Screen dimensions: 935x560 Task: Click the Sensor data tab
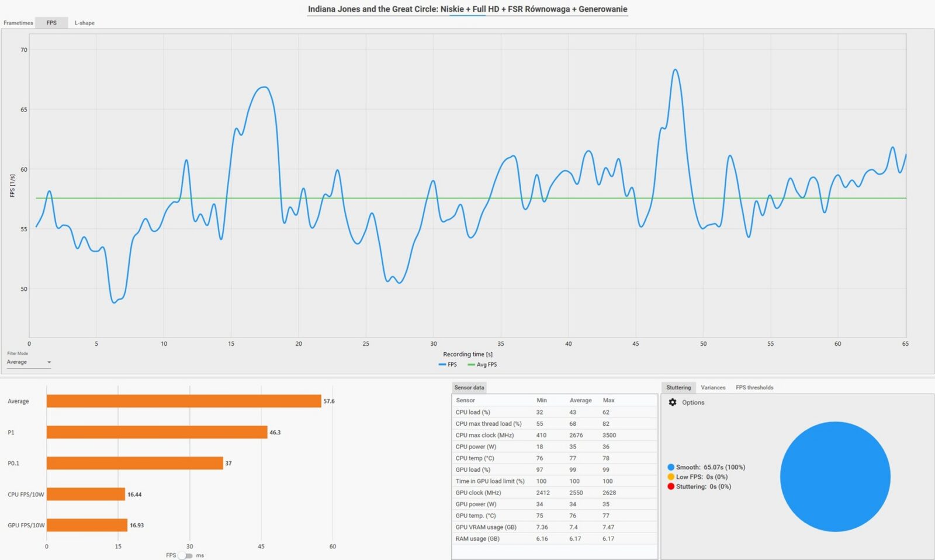click(x=469, y=388)
